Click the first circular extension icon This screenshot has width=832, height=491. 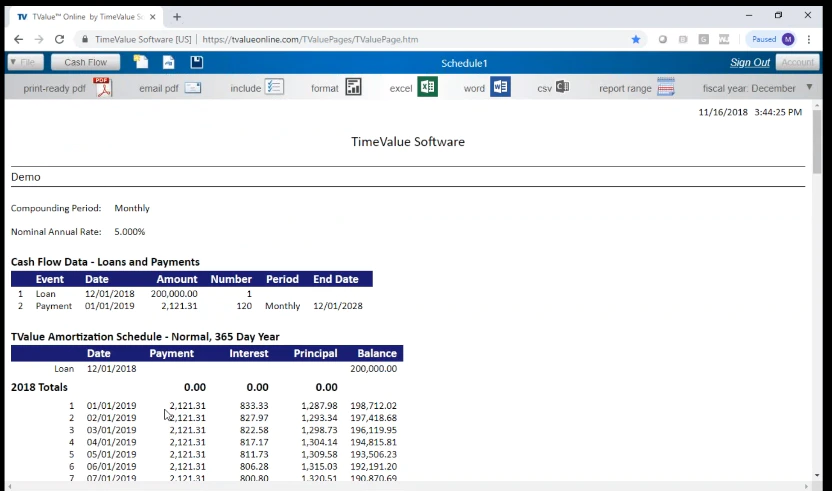pyautogui.click(x=663, y=39)
